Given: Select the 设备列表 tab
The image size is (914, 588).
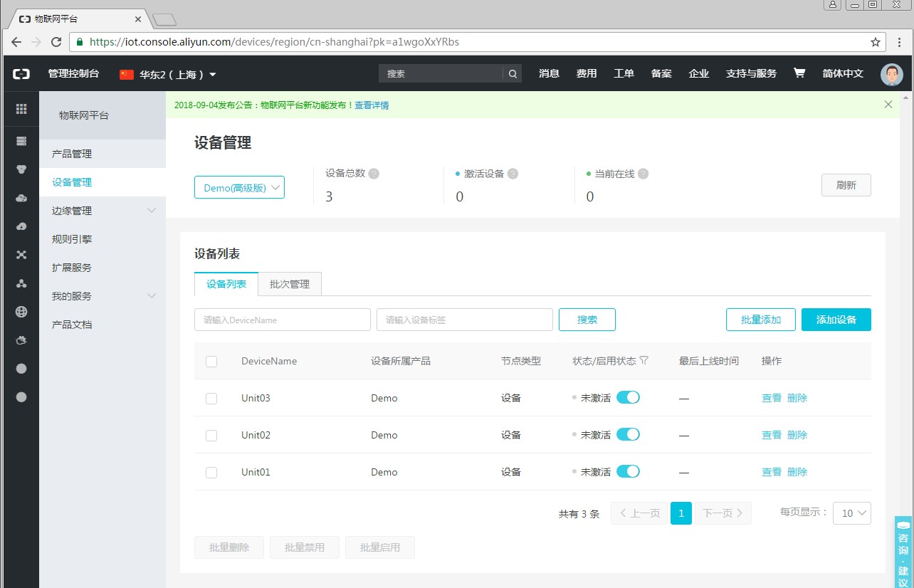Looking at the screenshot, I should [226, 284].
